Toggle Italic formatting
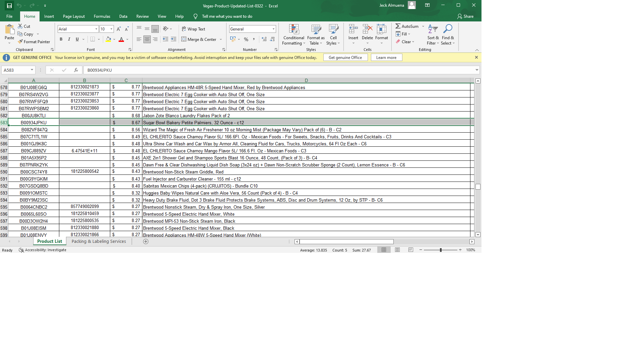Viewport: 644px width, 349px height. coord(69,39)
